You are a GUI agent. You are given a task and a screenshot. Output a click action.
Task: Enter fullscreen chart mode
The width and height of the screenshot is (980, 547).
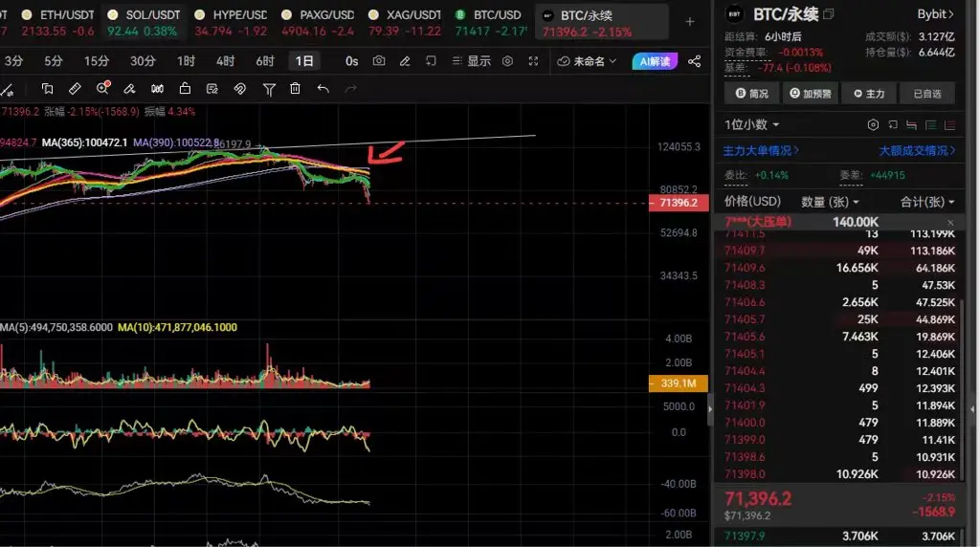click(x=533, y=60)
